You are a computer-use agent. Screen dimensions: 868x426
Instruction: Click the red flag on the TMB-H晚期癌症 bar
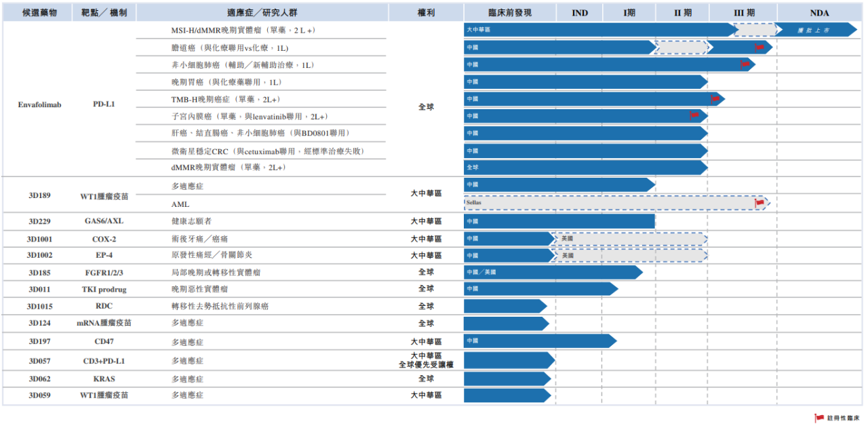point(716,99)
